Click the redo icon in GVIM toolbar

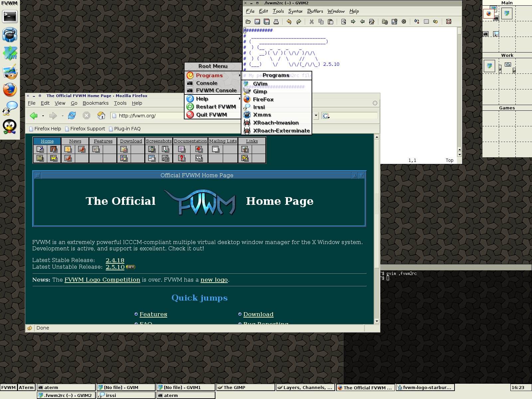(x=299, y=22)
